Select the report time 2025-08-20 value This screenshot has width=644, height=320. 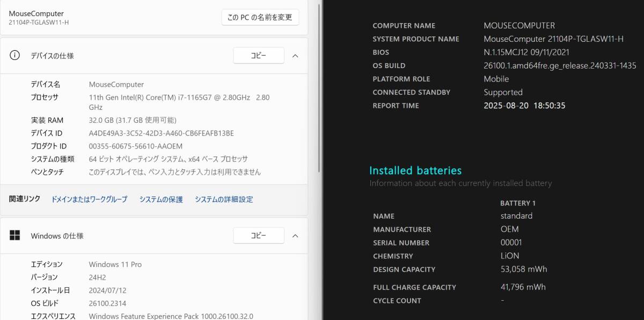point(524,106)
